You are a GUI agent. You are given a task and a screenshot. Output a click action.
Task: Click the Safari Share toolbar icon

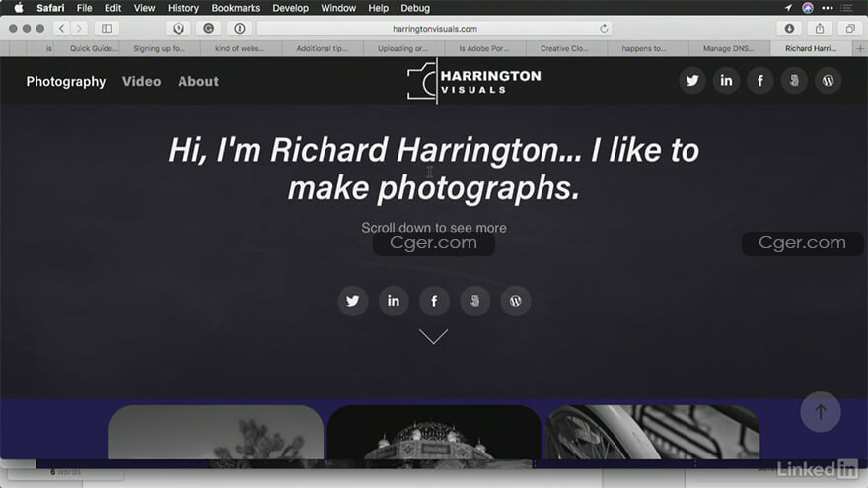(819, 29)
